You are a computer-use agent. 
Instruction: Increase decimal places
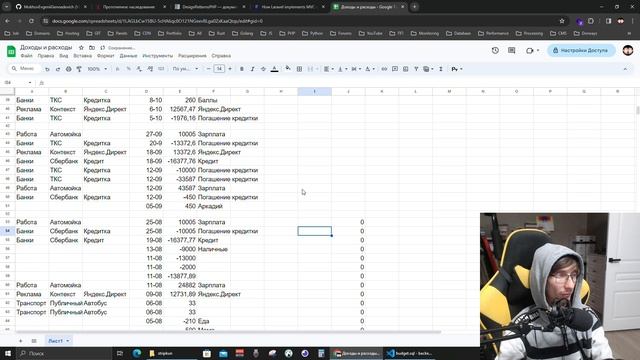coord(150,69)
